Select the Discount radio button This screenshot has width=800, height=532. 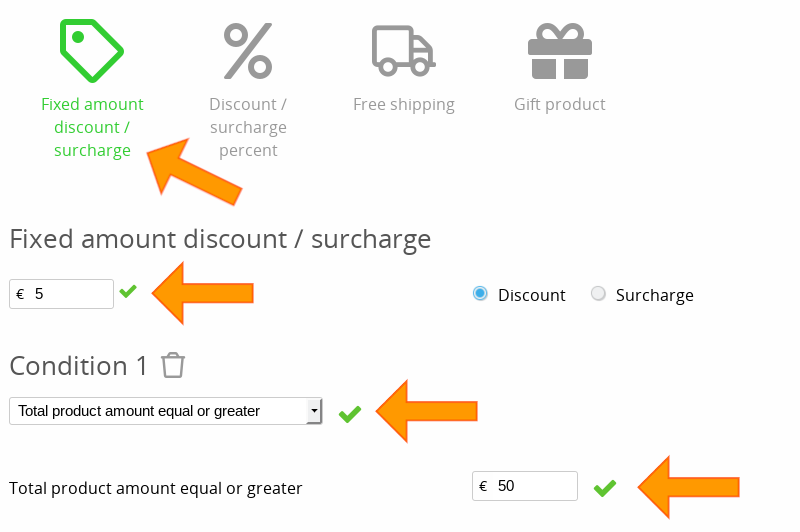[x=480, y=294]
